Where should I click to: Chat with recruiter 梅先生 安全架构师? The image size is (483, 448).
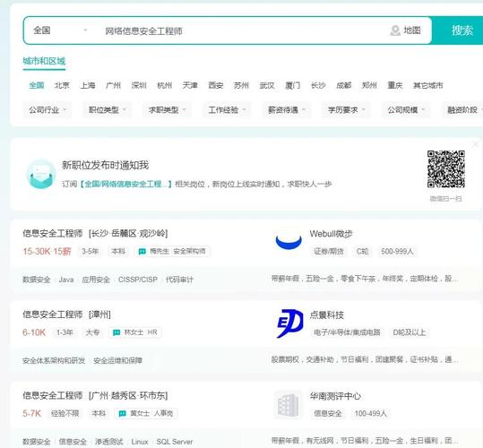tap(173, 251)
